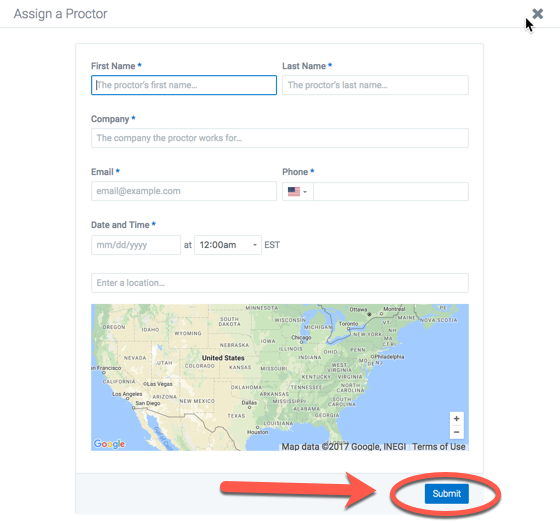Click the Google logo on the map
The image size is (560, 523).
coord(109,444)
